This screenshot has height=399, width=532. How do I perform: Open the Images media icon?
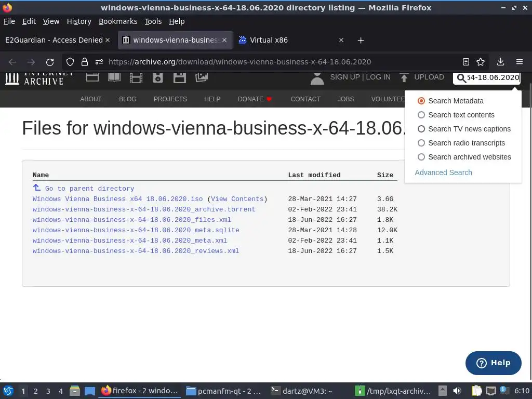202,77
